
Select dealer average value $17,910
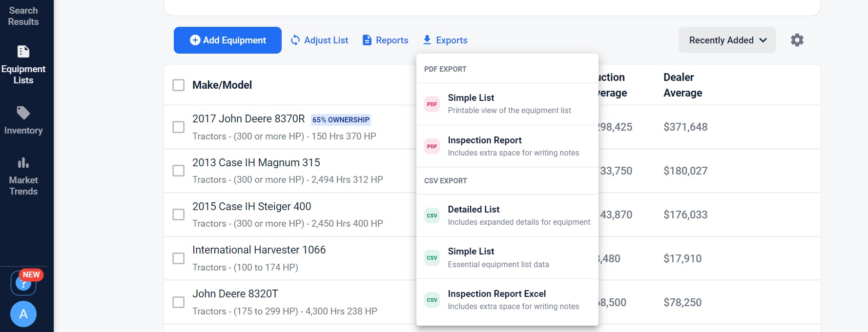tap(682, 259)
